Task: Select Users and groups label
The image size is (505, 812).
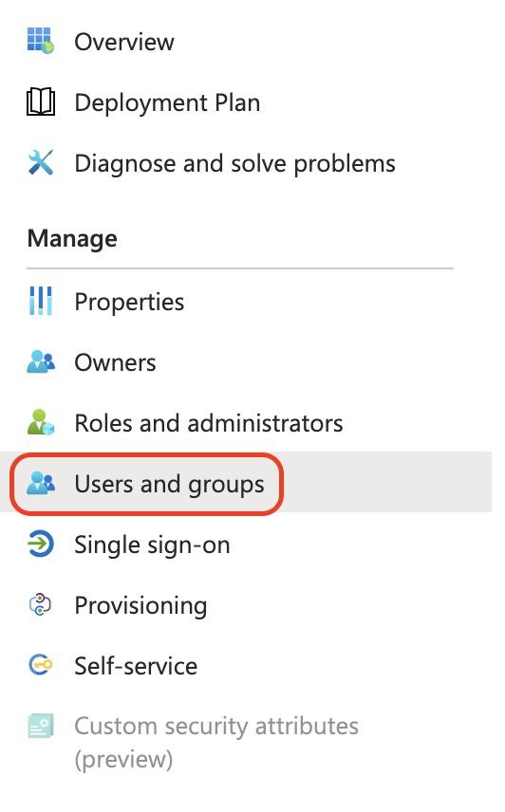Action: tap(169, 484)
